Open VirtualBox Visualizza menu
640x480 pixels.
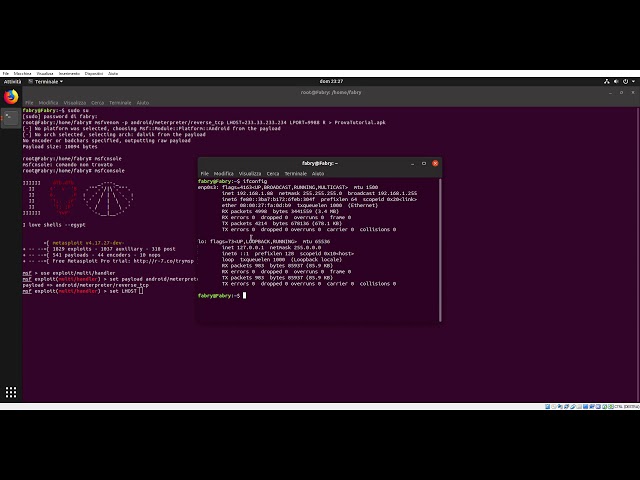[45, 73]
